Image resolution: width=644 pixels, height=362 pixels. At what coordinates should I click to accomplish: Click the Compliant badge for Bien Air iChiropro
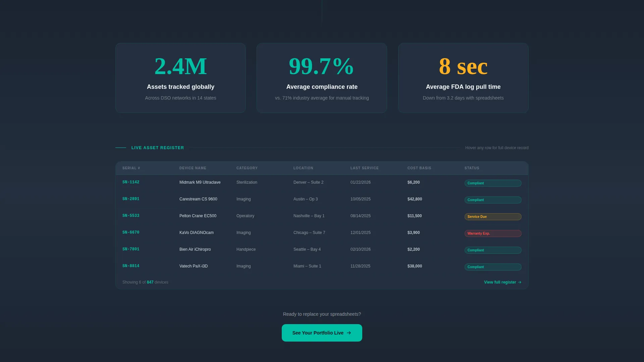coord(493,250)
